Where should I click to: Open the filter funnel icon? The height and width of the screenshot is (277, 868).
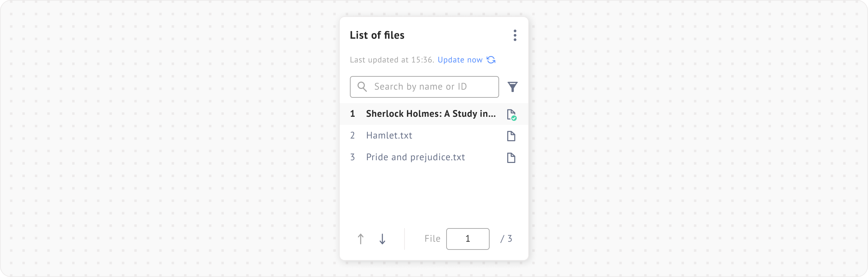coord(512,87)
